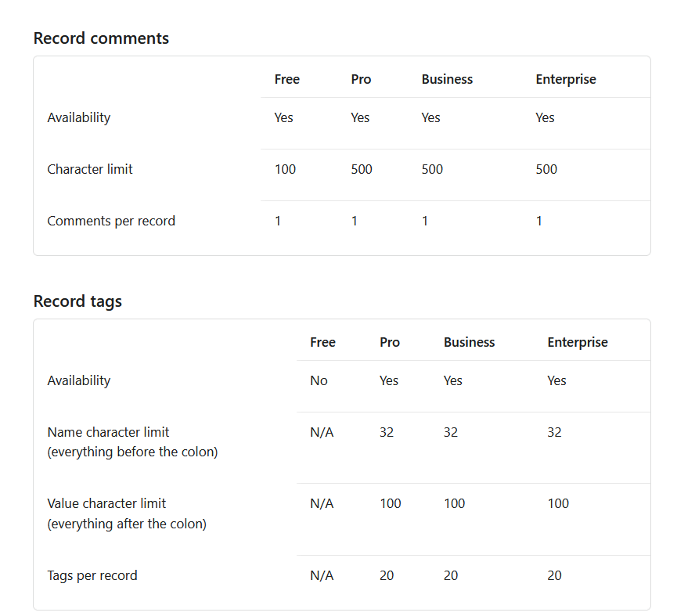Select Pro column header in Record tags table
Image resolution: width=695 pixels, height=616 pixels.
389,342
